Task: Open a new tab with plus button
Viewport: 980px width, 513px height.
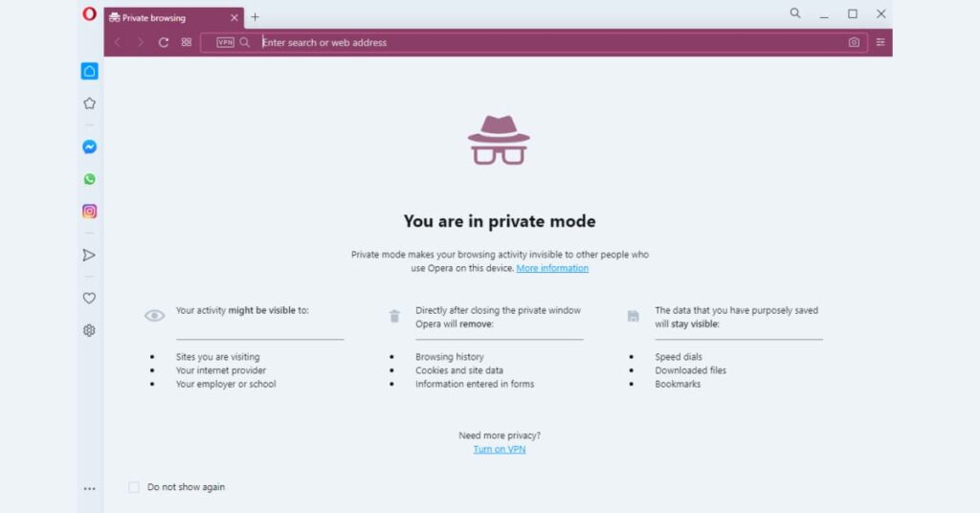Action: coord(255,17)
